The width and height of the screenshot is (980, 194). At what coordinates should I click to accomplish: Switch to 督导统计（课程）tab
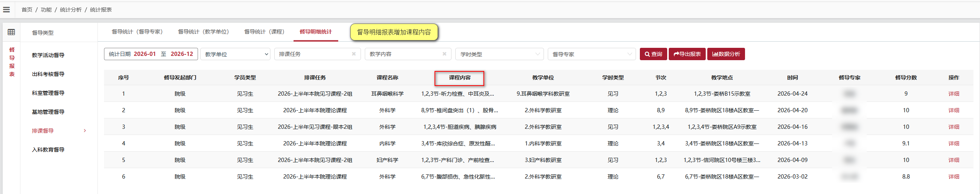tap(264, 32)
